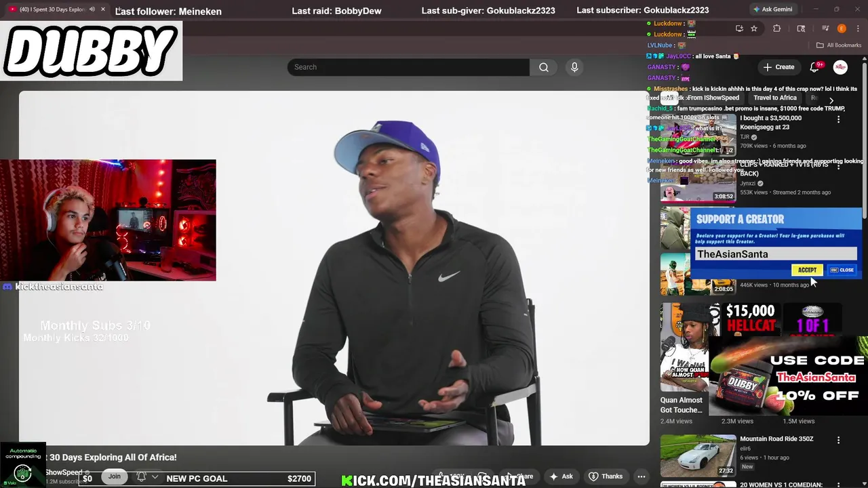Click the streamer webcam overlay

click(x=108, y=220)
